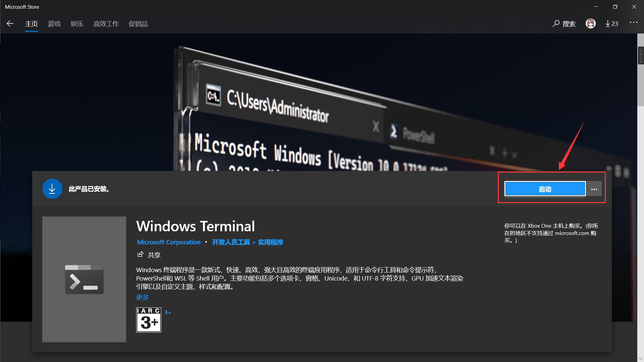Launch Windows Terminal with 启动 button
The height and width of the screenshot is (362, 644).
(x=545, y=189)
